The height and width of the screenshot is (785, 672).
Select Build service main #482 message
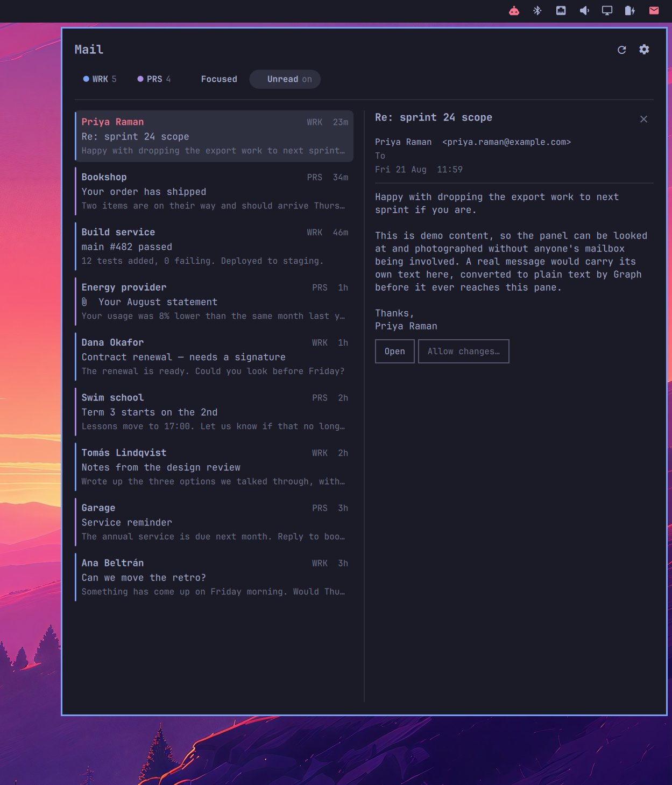tap(214, 247)
